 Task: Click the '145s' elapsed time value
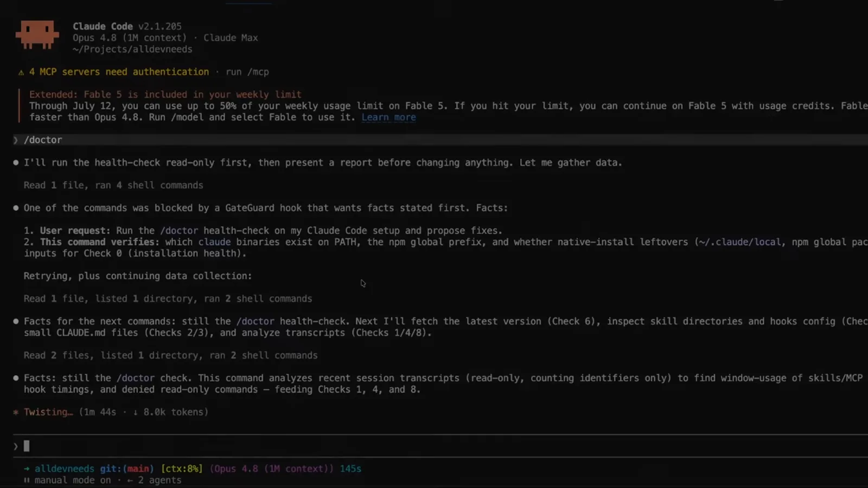pyautogui.click(x=350, y=468)
